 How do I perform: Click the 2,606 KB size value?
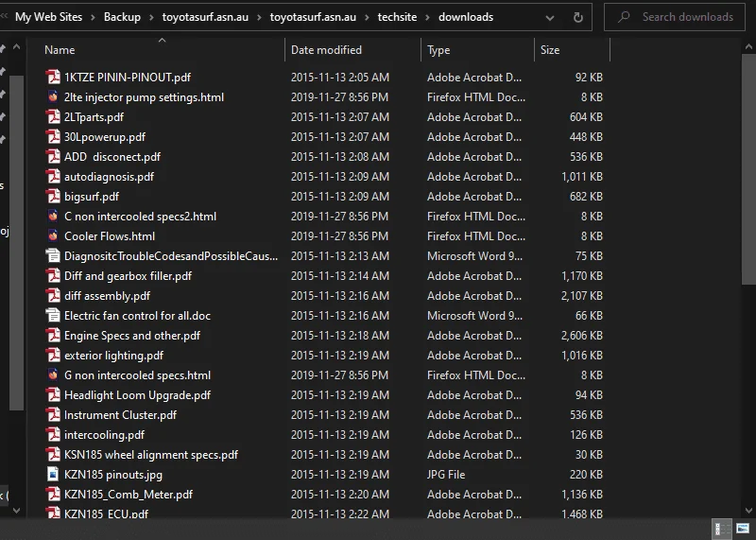pos(582,336)
